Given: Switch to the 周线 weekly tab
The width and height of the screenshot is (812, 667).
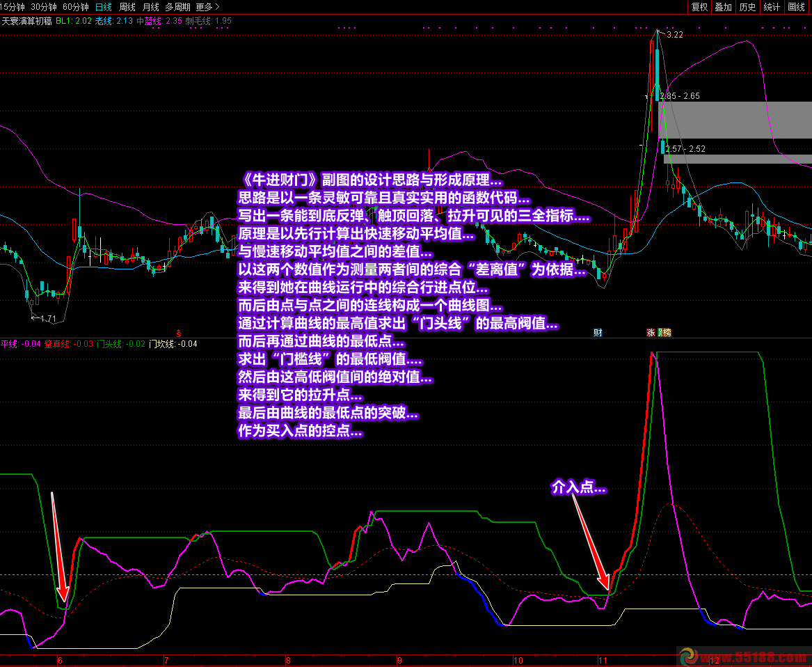Looking at the screenshot, I should 127,7.
